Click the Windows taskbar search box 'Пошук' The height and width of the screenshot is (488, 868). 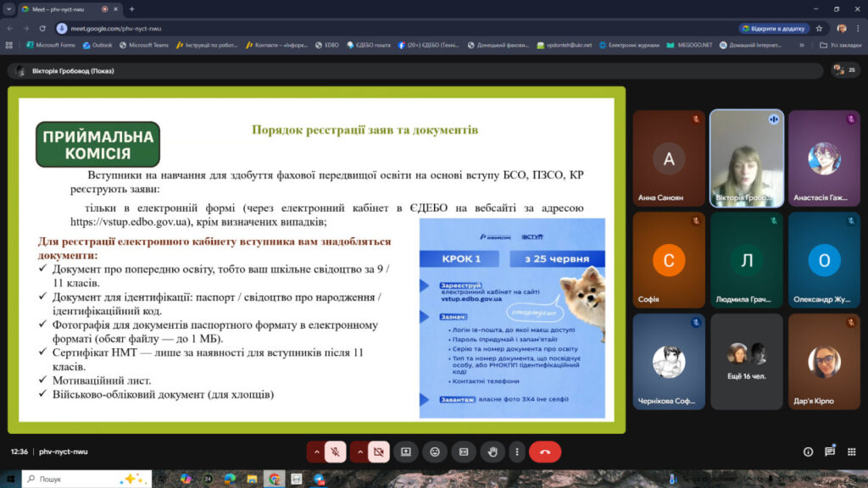coord(85,479)
